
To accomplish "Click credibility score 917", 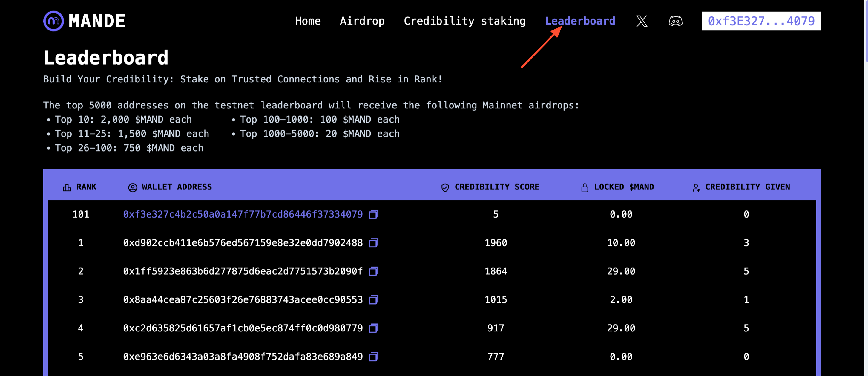I will click(x=496, y=328).
